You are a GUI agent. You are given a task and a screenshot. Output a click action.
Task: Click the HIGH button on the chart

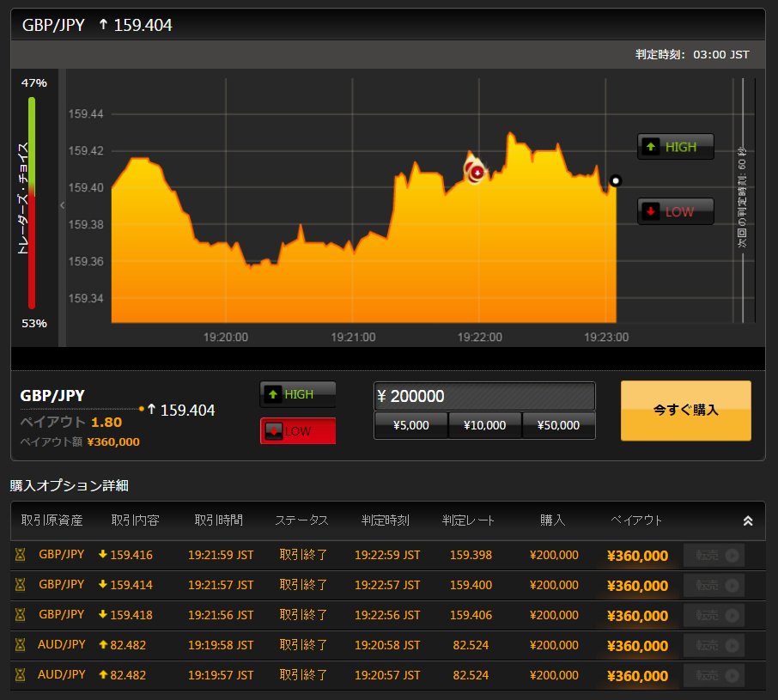[675, 147]
